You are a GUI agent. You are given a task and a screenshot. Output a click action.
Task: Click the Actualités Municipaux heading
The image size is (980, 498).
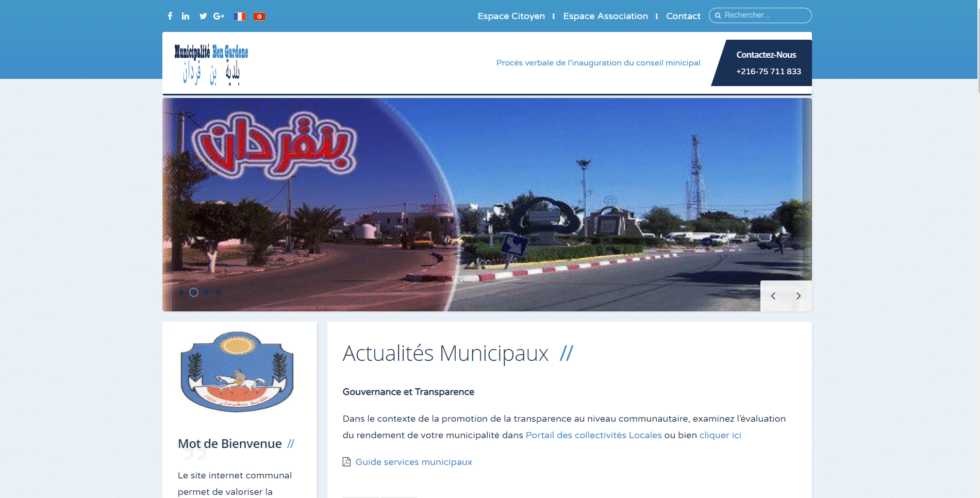(445, 354)
